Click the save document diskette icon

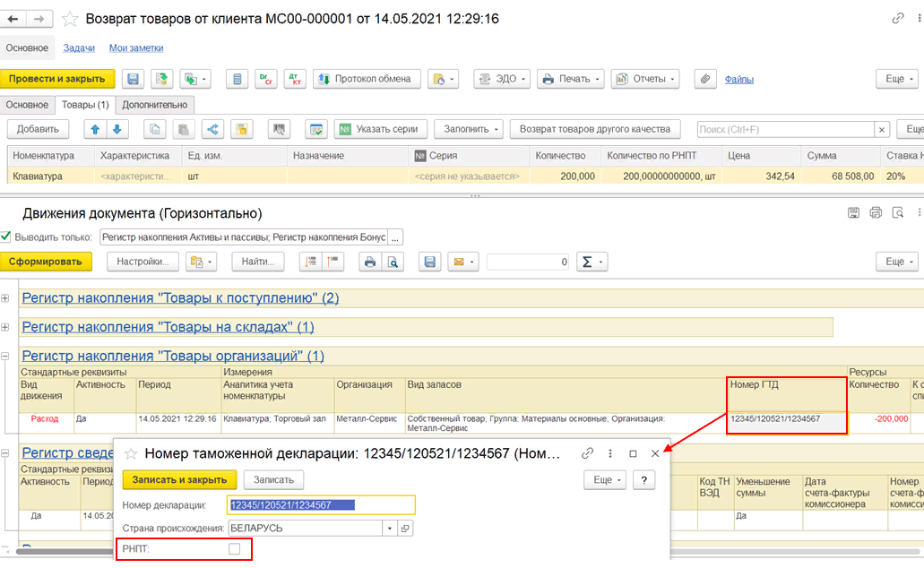click(x=133, y=79)
